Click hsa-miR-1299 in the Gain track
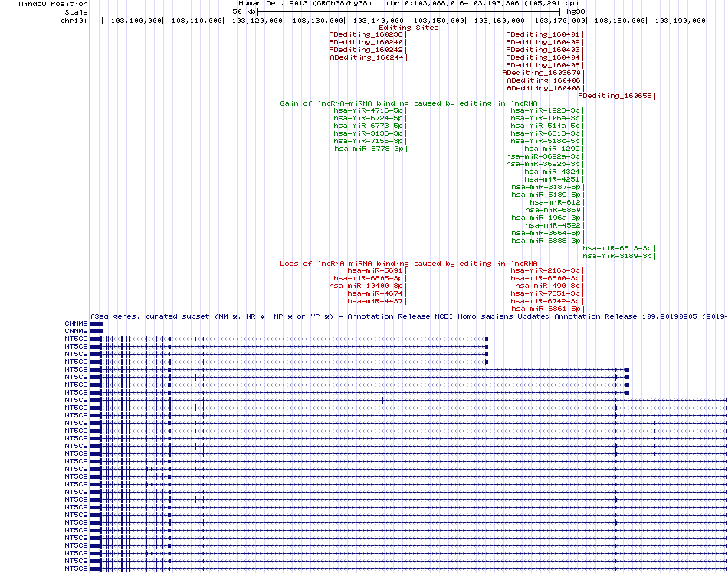 552,149
